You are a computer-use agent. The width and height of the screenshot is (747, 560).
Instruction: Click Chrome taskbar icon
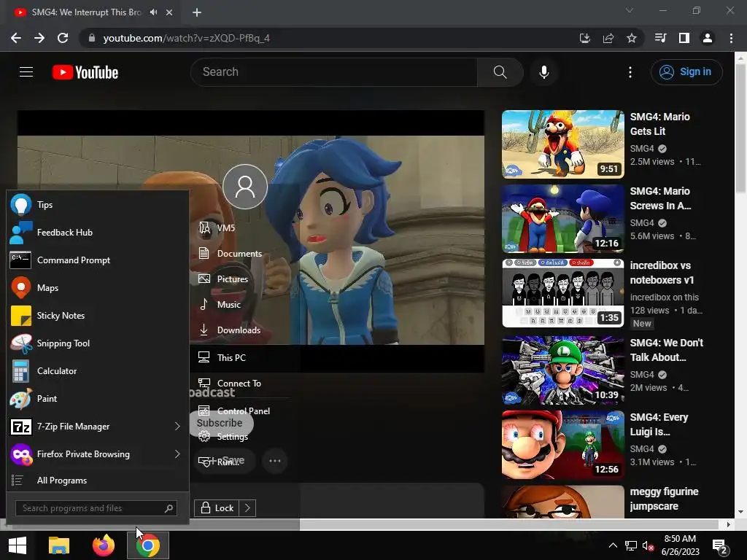click(147, 545)
